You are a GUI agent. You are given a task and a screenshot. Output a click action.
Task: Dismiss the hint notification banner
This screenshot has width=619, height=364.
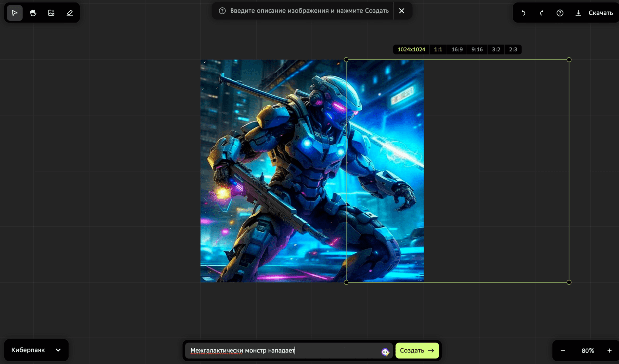tap(402, 11)
